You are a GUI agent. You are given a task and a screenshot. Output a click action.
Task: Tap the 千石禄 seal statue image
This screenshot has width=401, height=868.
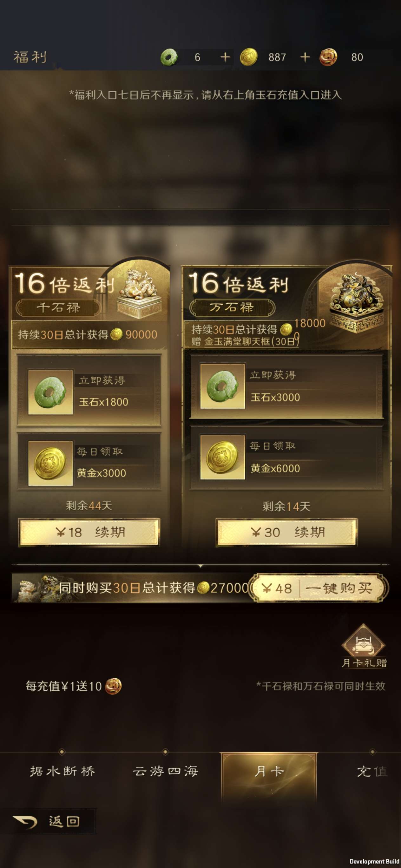(x=140, y=294)
